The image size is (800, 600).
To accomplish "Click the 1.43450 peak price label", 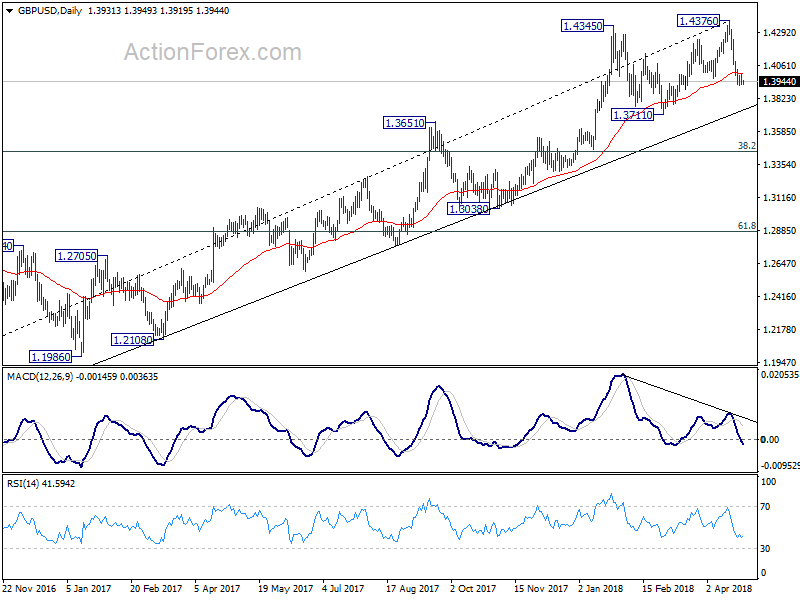I will pyautogui.click(x=582, y=26).
